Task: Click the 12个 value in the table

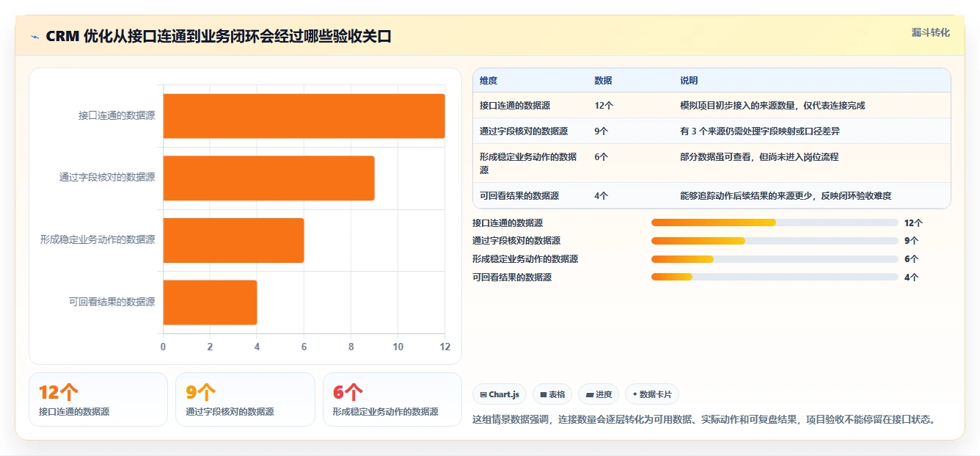Action: (x=604, y=106)
